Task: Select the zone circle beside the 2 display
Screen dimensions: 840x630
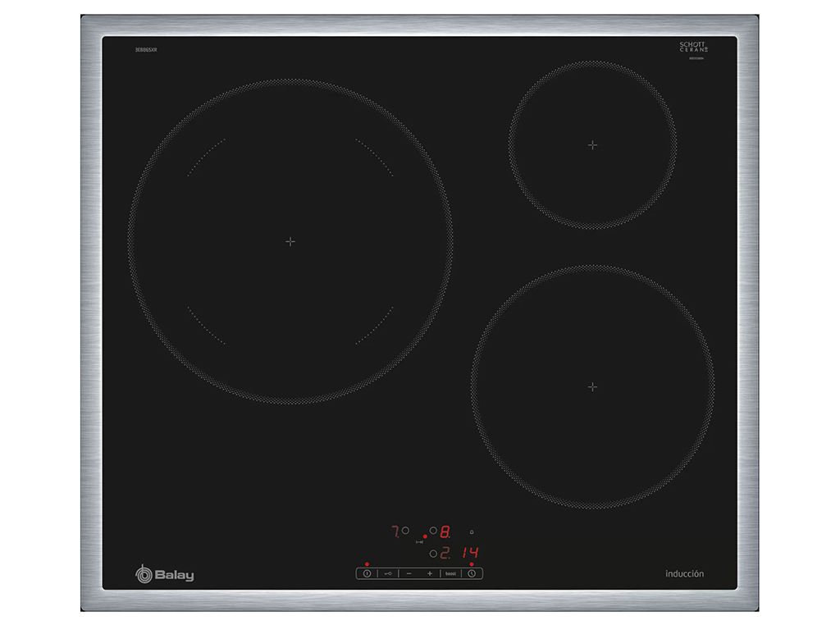Action: click(433, 554)
